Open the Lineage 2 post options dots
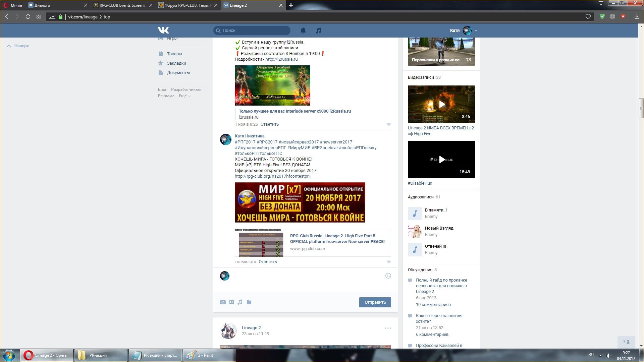The width and height of the screenshot is (644, 362). [x=388, y=328]
